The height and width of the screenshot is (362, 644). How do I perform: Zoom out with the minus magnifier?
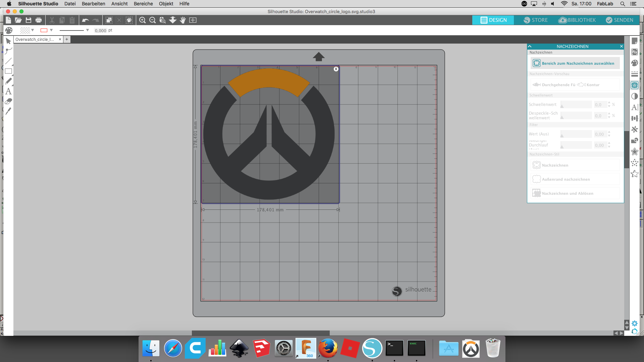pos(153,20)
